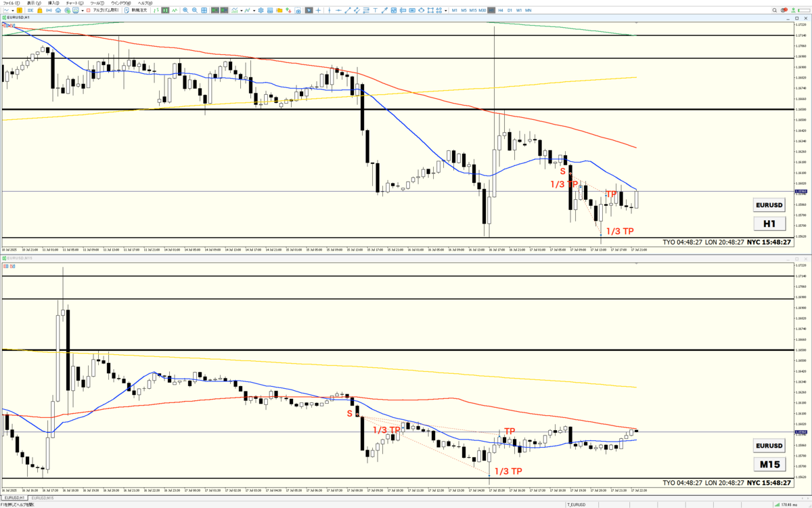The height and width of the screenshot is (508, 812).
Task: Switch to H4 timeframe
Action: pyautogui.click(x=501, y=10)
